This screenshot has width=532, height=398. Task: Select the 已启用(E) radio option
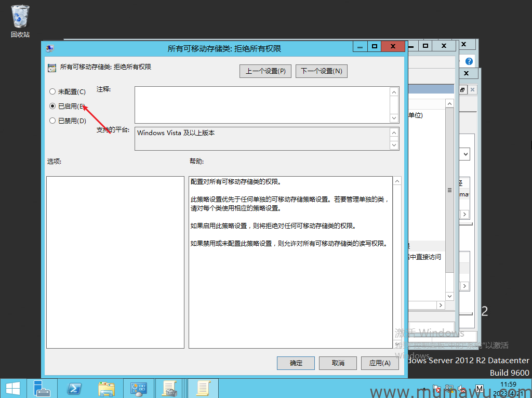pyautogui.click(x=52, y=106)
